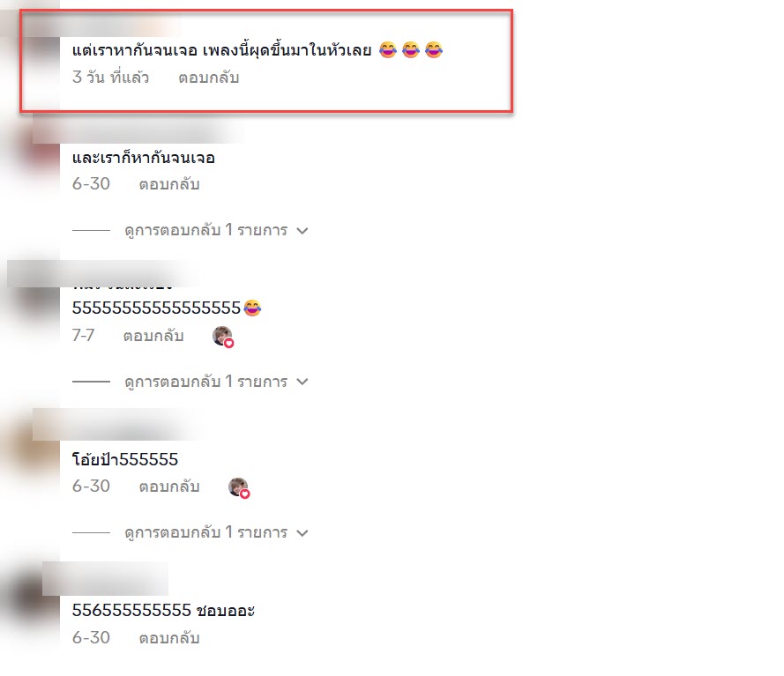The width and height of the screenshot is (784, 676).
Task: Click blurred username above โอ้ยป้า555555 comment
Action: [x=117, y=425]
